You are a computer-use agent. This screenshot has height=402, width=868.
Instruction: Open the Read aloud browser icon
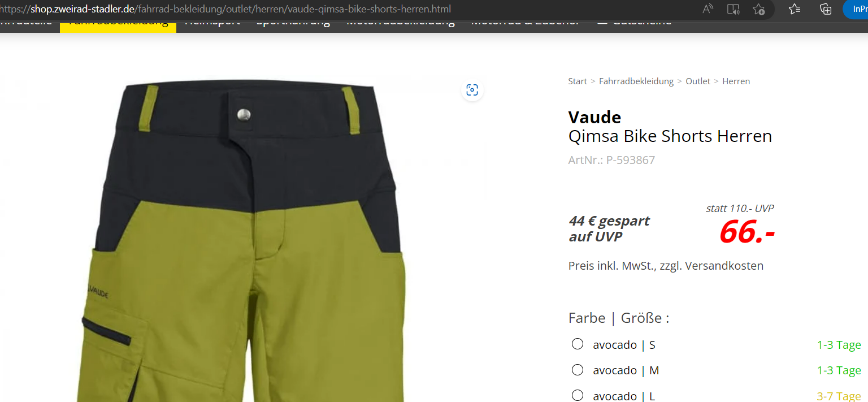(708, 8)
